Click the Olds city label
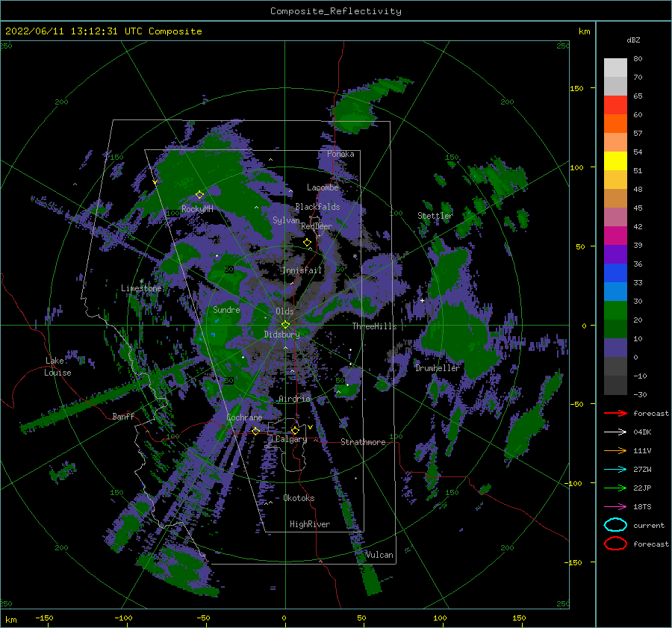The height and width of the screenshot is (628, 672). [284, 311]
